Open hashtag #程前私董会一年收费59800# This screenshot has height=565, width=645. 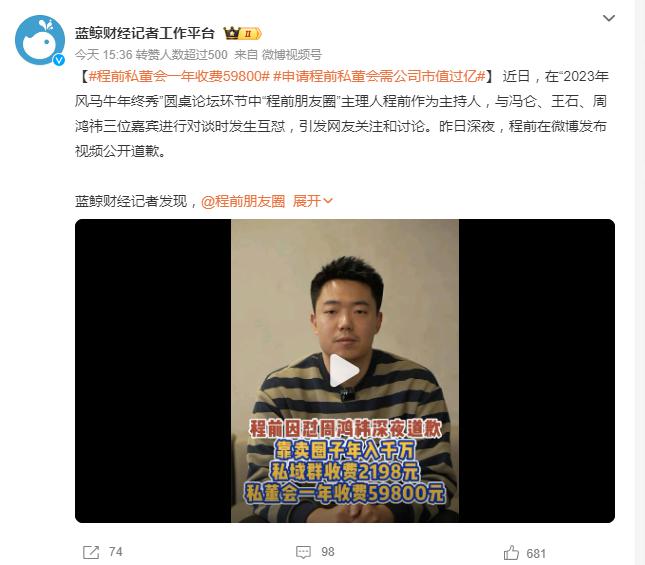(179, 76)
